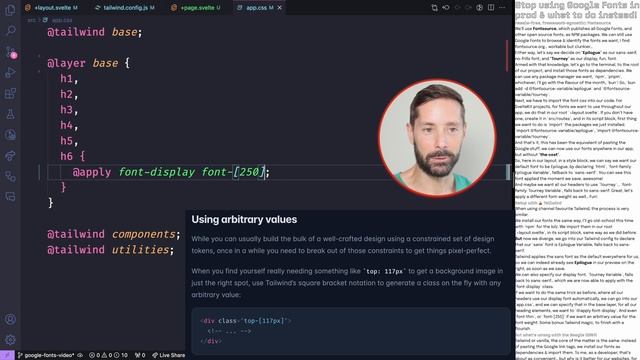This screenshot has width=640, height=360.
Task: Open the Extensions view
Action: pos(11,93)
